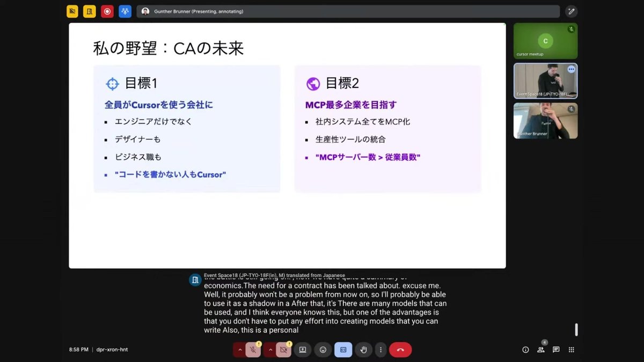Disable closed captions
Viewport: 644px width, 362px height.
343,349
